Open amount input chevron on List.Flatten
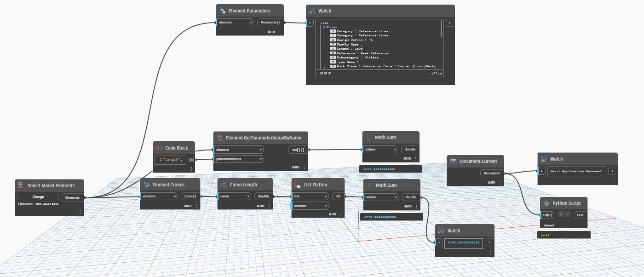 [x=325, y=206]
